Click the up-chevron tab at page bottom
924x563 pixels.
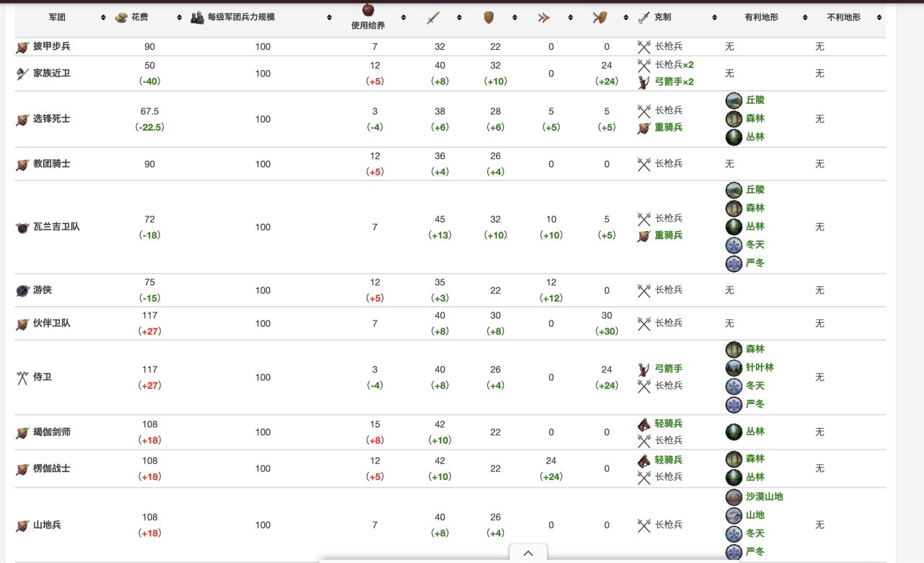[528, 553]
